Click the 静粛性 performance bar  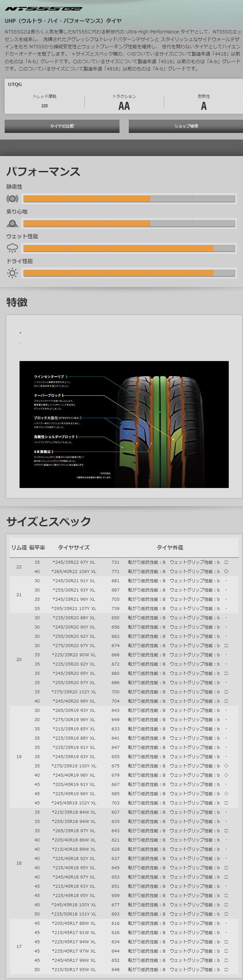[129, 199]
